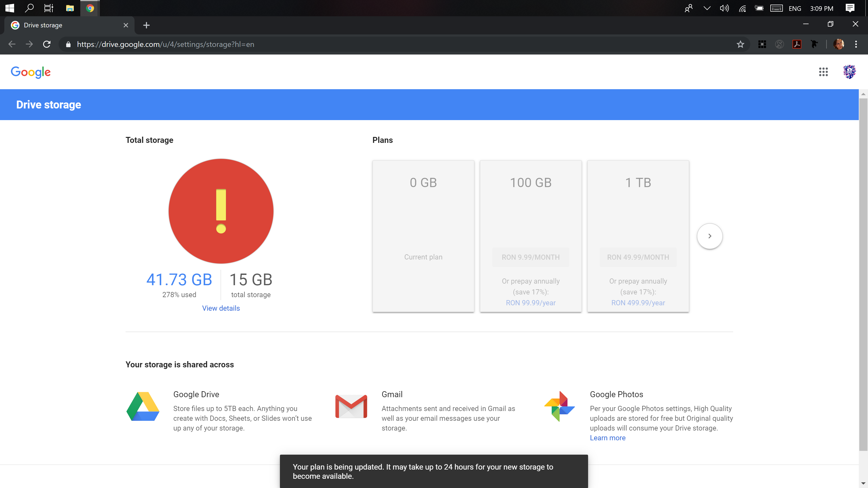Click View details storage breakdown link

[x=221, y=308]
